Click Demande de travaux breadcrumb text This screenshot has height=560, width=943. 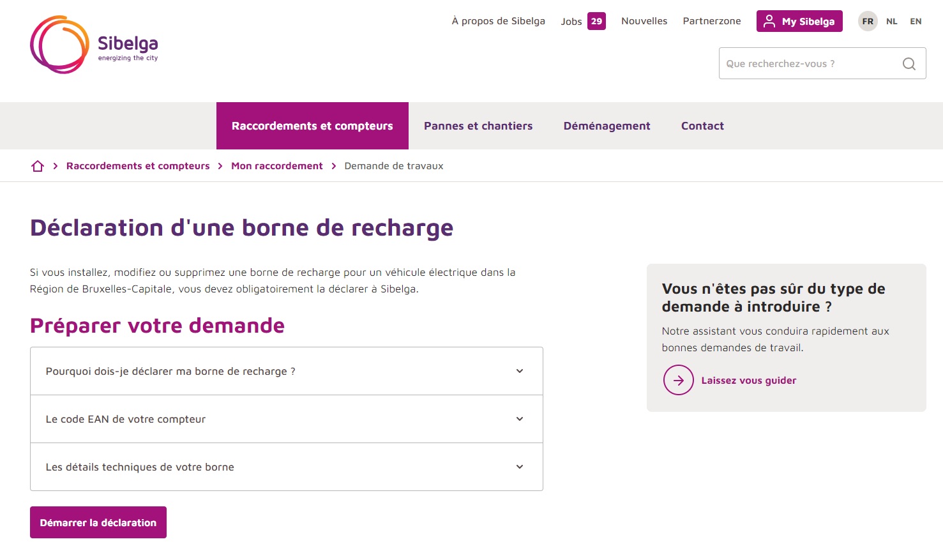pyautogui.click(x=394, y=166)
